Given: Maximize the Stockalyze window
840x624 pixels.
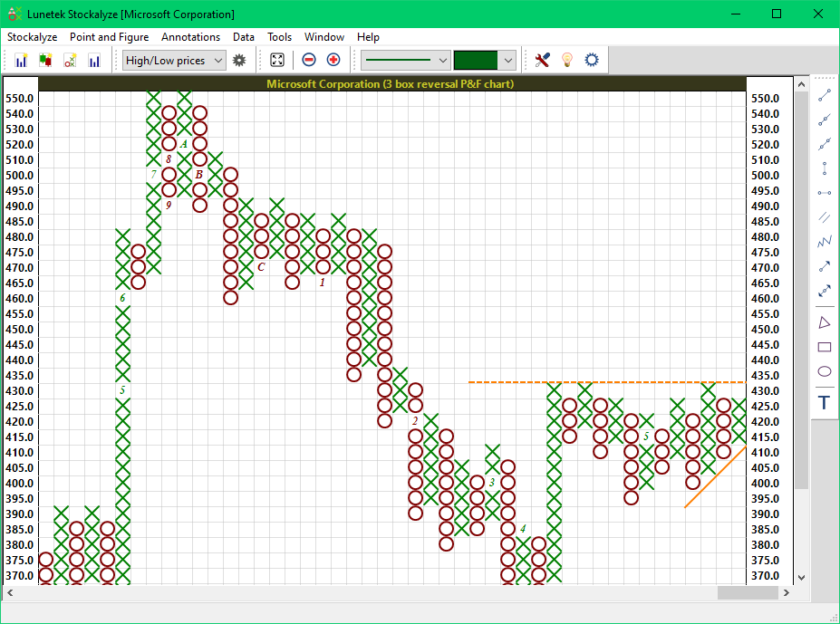Looking at the screenshot, I should tap(777, 14).
